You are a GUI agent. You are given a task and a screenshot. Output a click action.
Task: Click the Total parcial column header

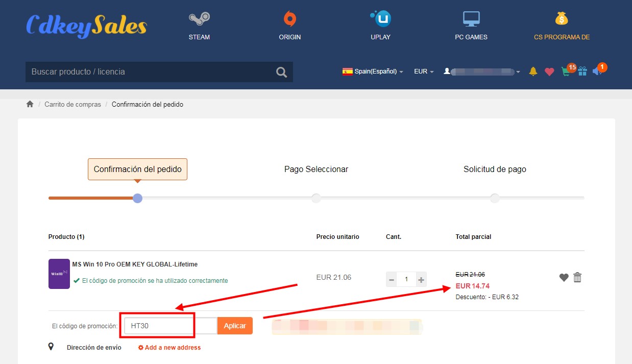473,237
